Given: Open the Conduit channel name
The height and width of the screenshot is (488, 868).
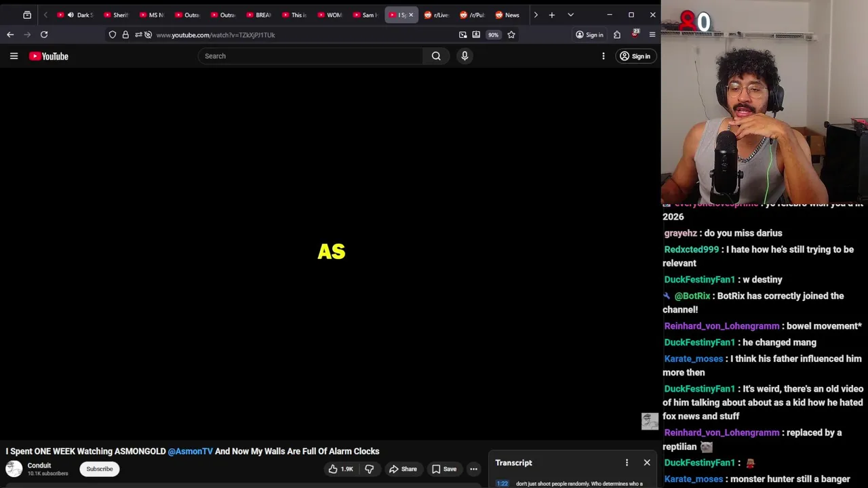Looking at the screenshot, I should pyautogui.click(x=39, y=466).
